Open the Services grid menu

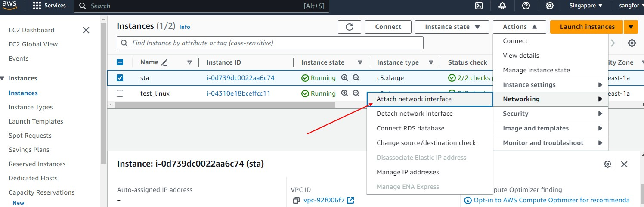(37, 6)
